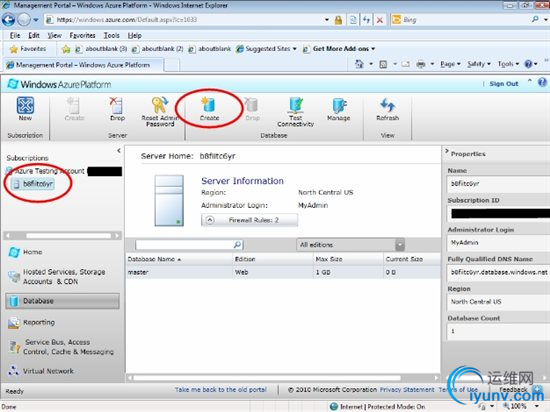This screenshot has width=550, height=412.
Task: Click the browser Forward button
Action: point(24,20)
